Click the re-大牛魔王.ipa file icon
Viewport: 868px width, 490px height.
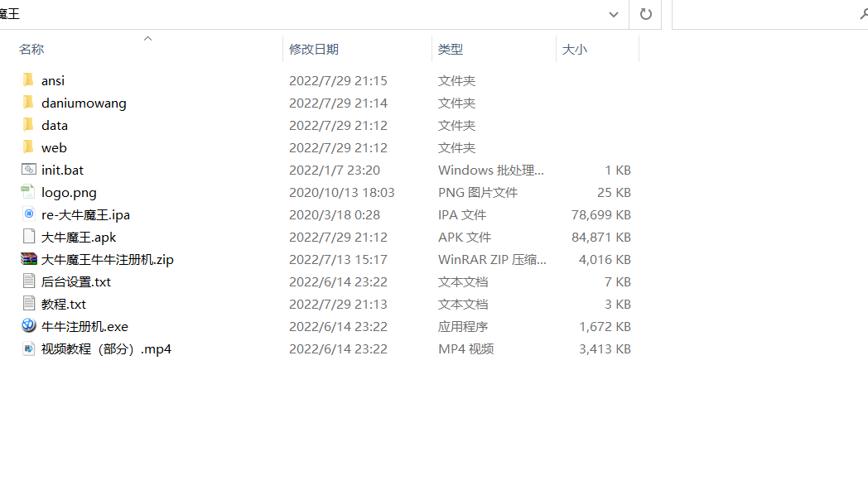pyautogui.click(x=29, y=214)
